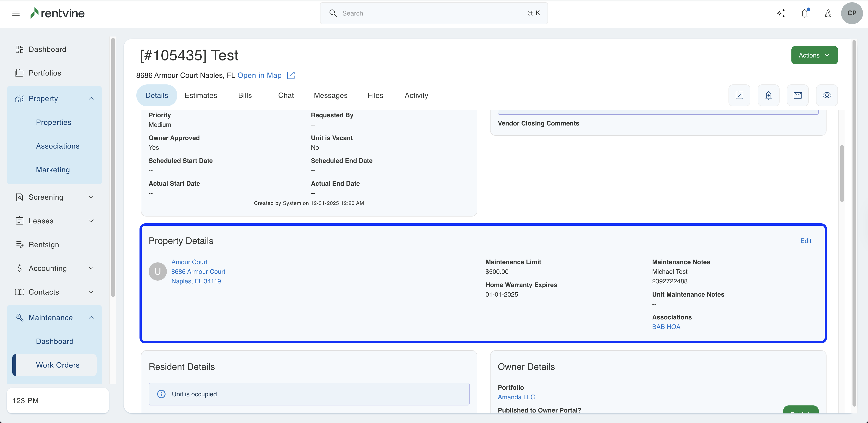Click the envelope email icon button
This screenshot has width=868, height=423.
[798, 95]
